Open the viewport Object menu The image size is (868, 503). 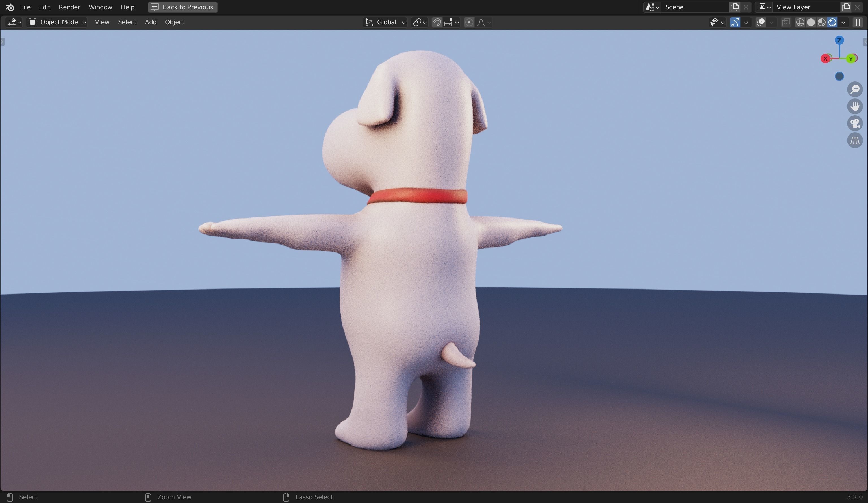(x=175, y=22)
